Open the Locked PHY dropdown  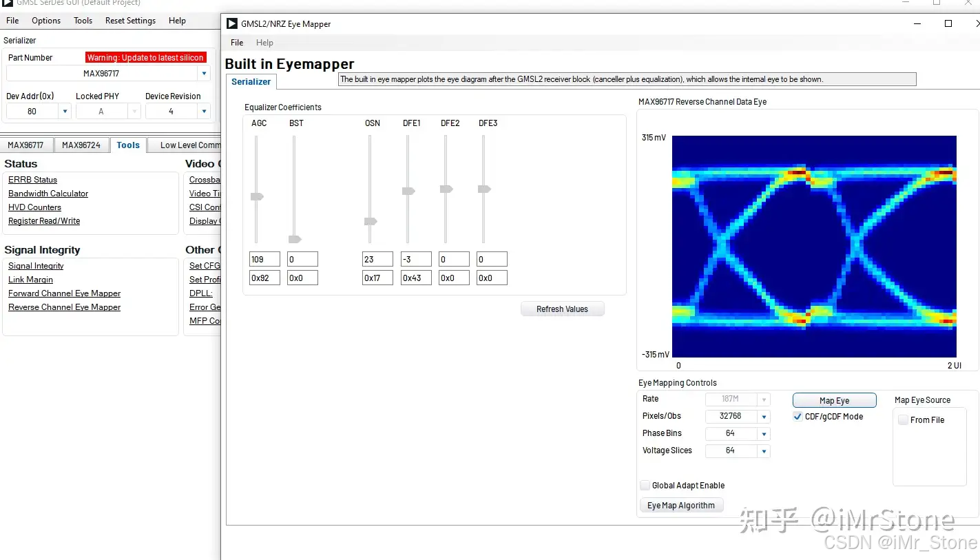tap(134, 112)
